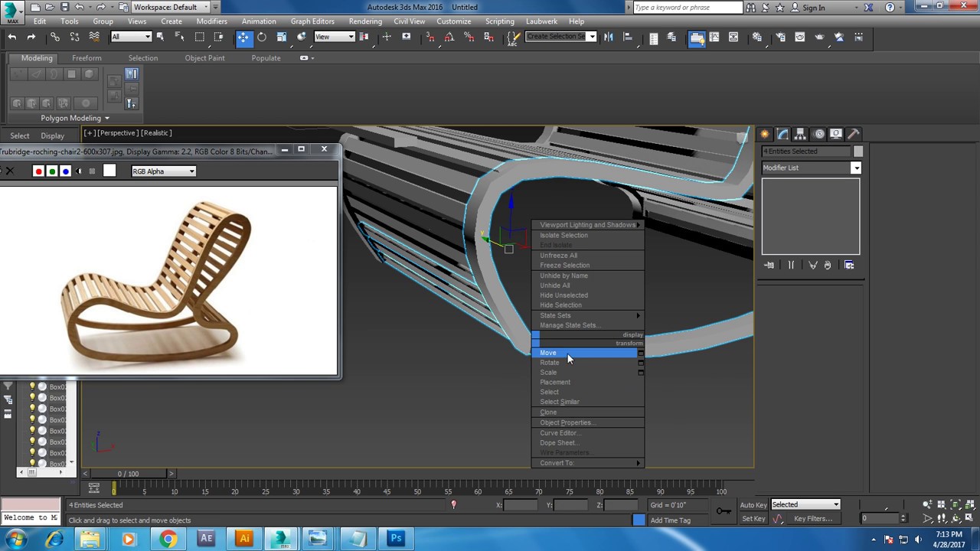Click the Sign In link
Screen dimensions: 980x551
click(814, 8)
